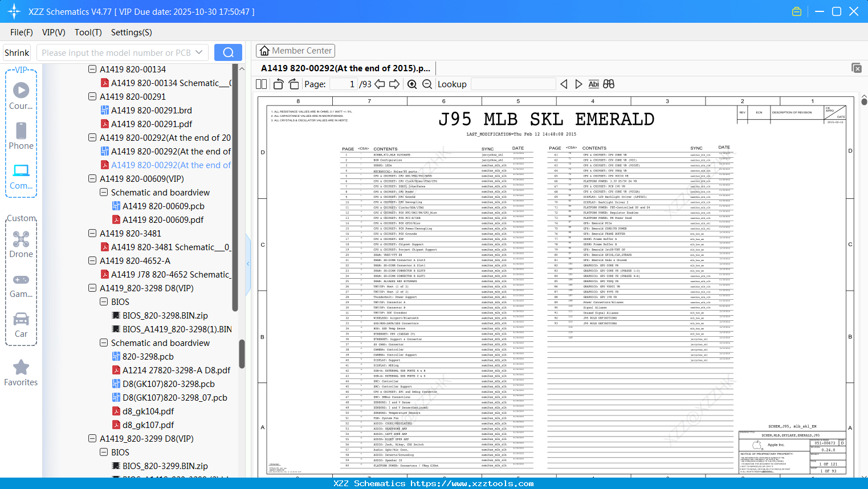Viewport: 868px width, 489px height.
Task: Open A1419 820-00291.pdf
Action: (151, 124)
